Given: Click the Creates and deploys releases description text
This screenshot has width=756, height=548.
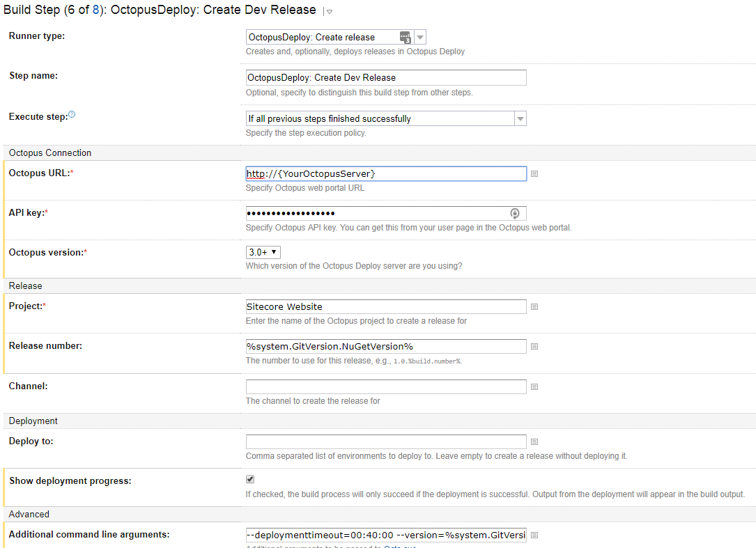Looking at the screenshot, I should tap(355, 52).
